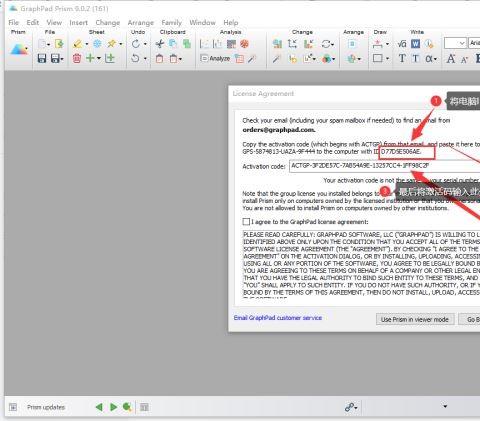Open the Save As dropdown arrow
The height and width of the screenshot is (421, 480).
point(62,59)
